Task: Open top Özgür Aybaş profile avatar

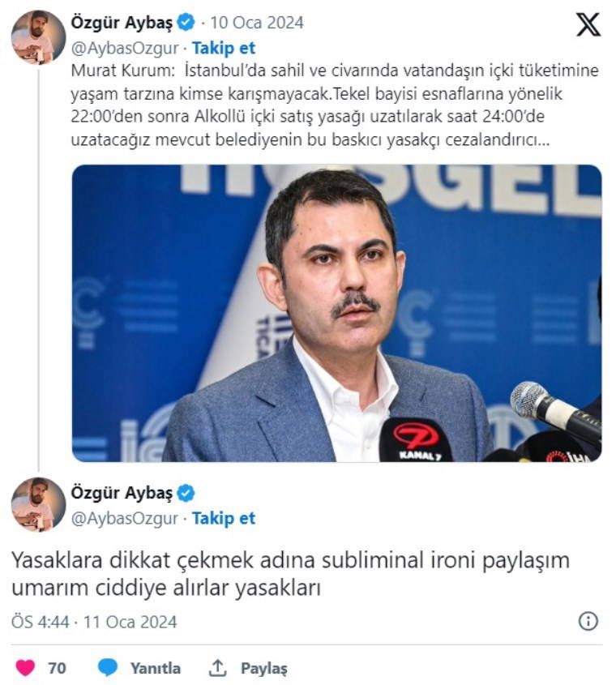Action: [38, 37]
